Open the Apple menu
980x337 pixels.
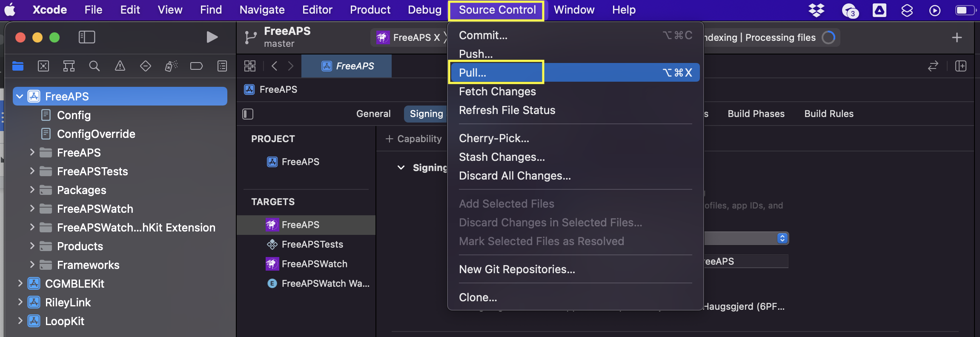10,10
